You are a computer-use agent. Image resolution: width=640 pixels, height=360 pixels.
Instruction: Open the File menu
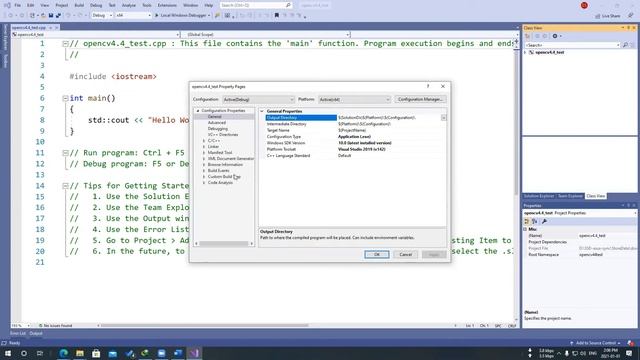tap(18, 5)
